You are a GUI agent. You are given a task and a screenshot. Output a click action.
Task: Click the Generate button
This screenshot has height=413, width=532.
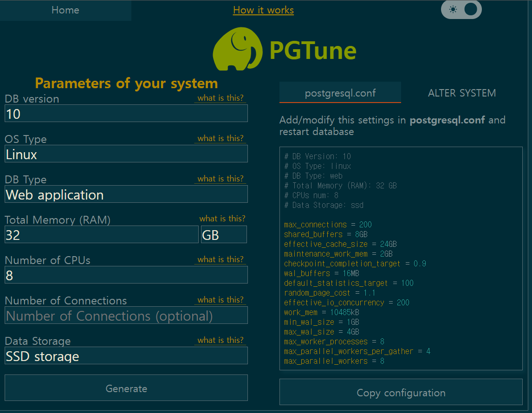coord(126,388)
